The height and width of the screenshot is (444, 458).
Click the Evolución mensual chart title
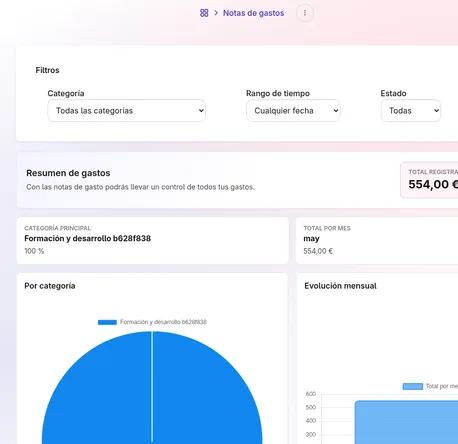click(x=340, y=286)
